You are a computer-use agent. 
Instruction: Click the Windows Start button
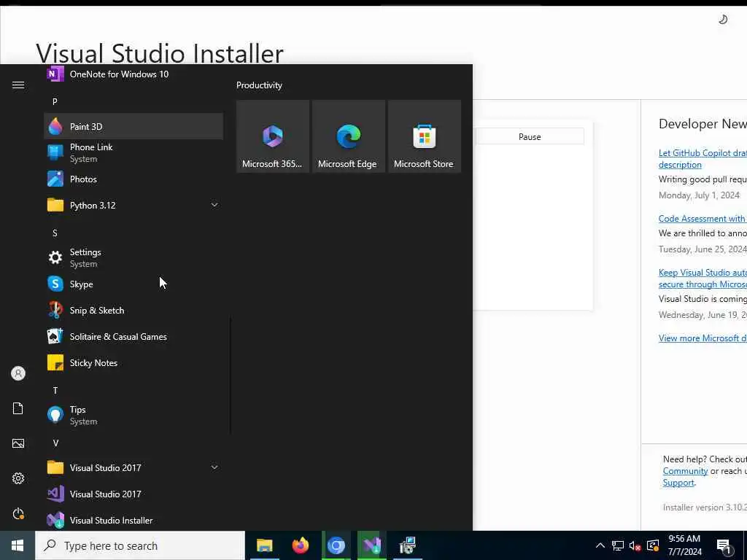pyautogui.click(x=18, y=545)
